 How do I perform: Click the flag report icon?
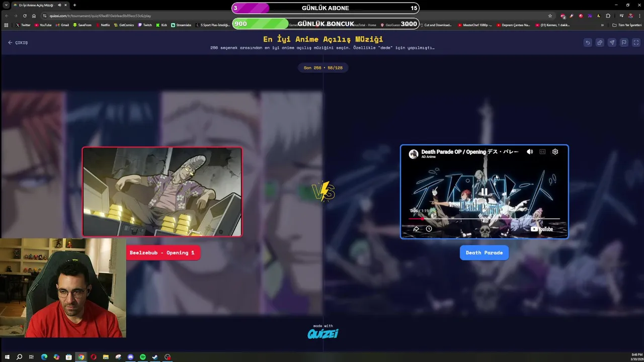pos(624,43)
